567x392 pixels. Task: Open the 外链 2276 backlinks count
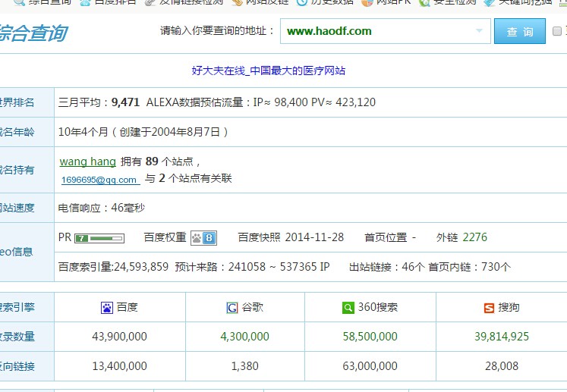coord(475,237)
